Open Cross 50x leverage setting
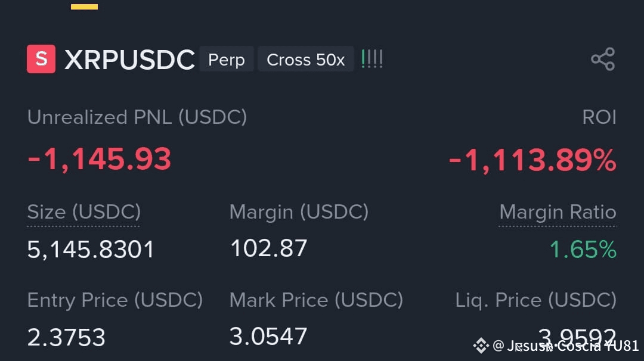The image size is (644, 361). click(x=305, y=60)
